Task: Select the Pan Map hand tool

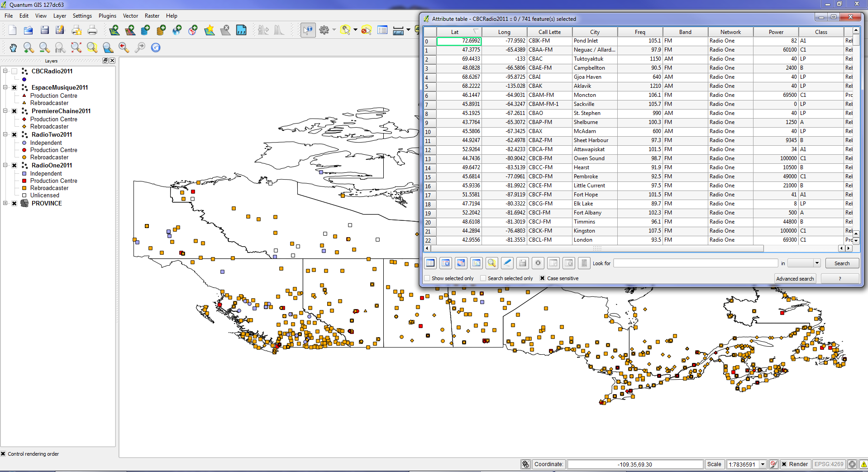Action: (x=13, y=48)
